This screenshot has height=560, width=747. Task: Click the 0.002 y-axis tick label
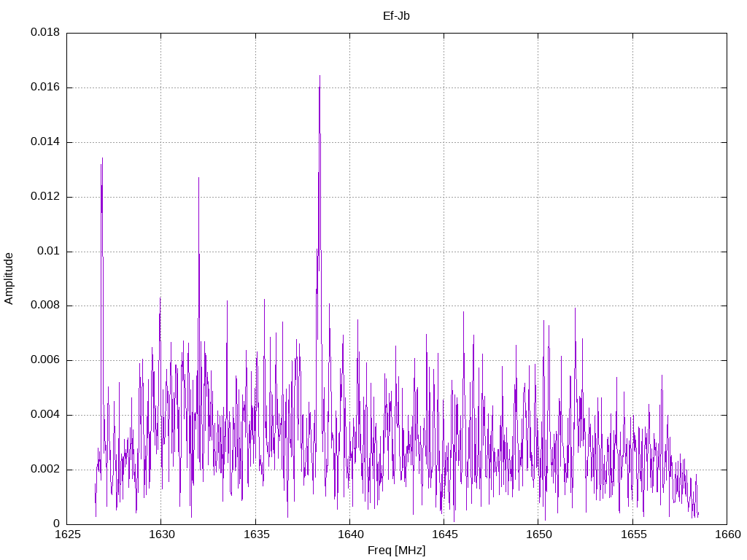pyautogui.click(x=45, y=469)
